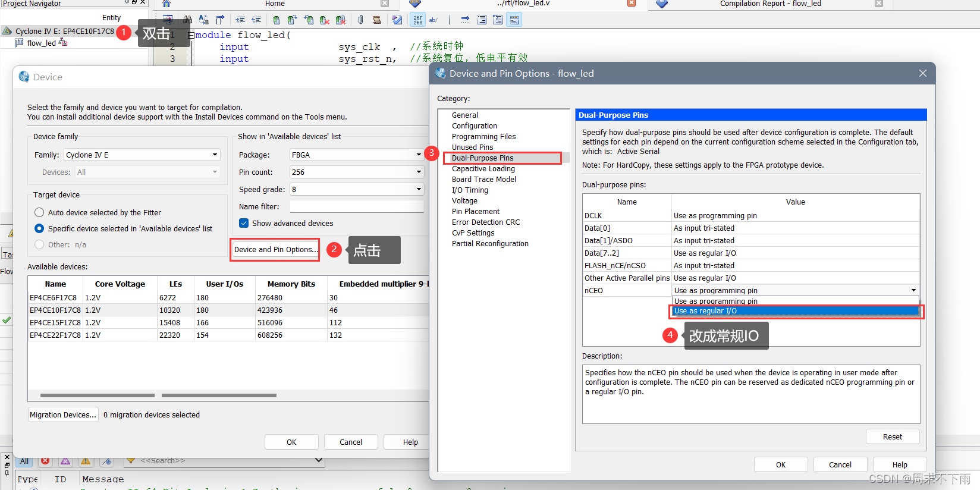
Task: Open the Pin count dropdown set to 256
Action: click(357, 172)
